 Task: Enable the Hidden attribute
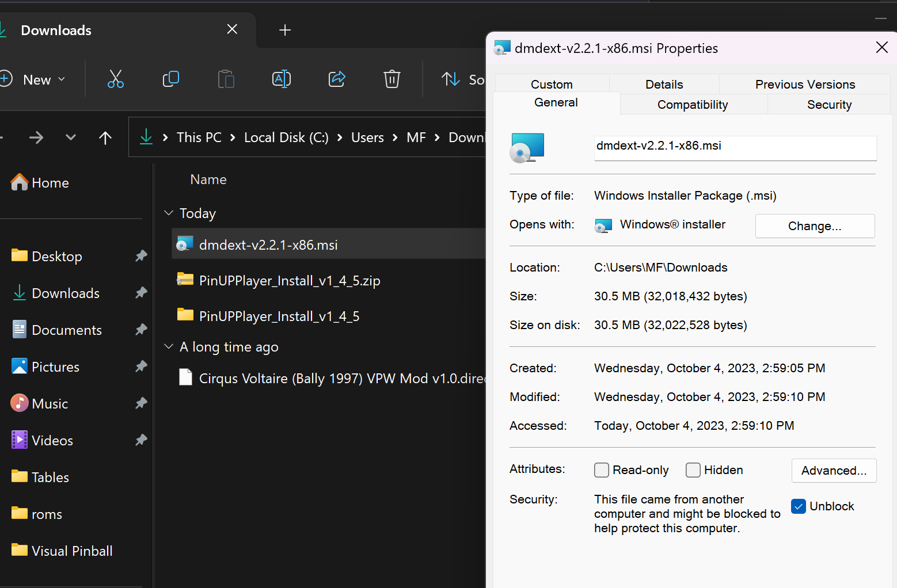click(x=693, y=470)
